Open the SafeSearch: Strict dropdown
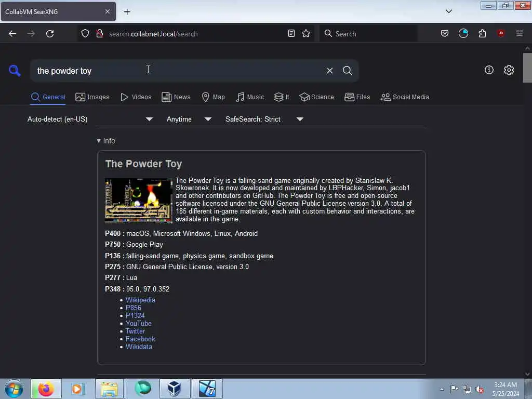This screenshot has width=532, height=399. (x=264, y=119)
